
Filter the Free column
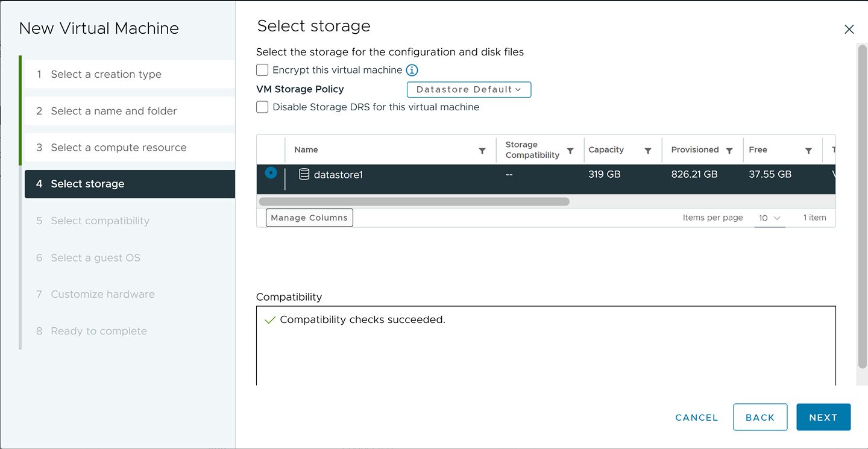(x=808, y=151)
